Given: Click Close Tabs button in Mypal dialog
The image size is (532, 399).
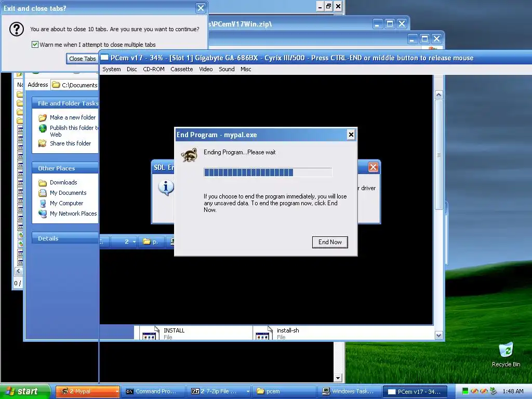Looking at the screenshot, I should tap(82, 59).
